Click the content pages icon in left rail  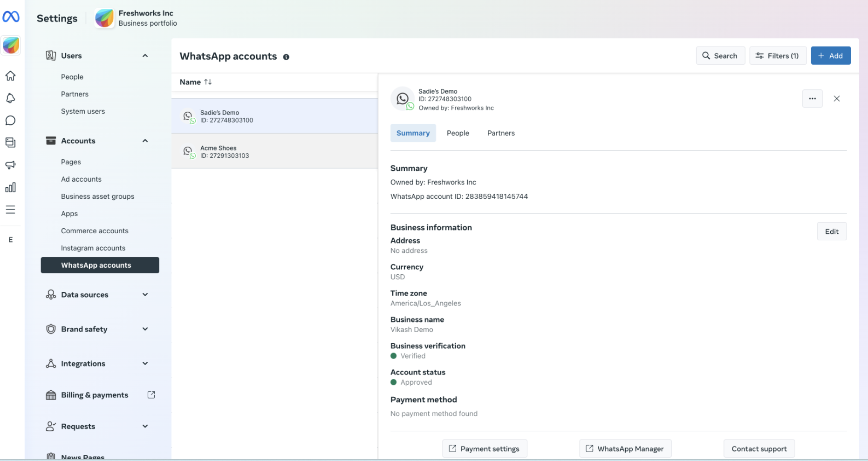pos(11,142)
